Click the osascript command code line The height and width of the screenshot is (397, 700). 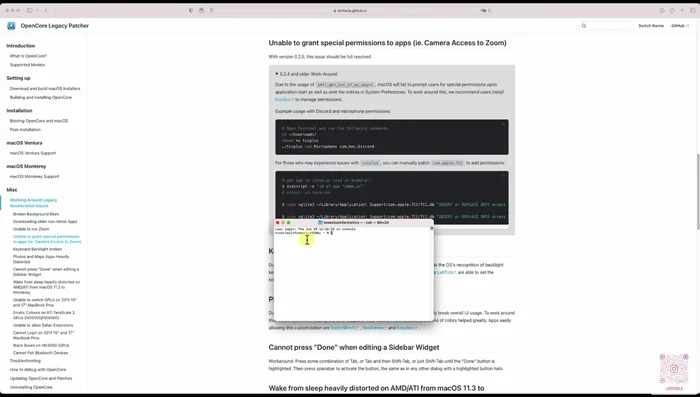click(323, 186)
